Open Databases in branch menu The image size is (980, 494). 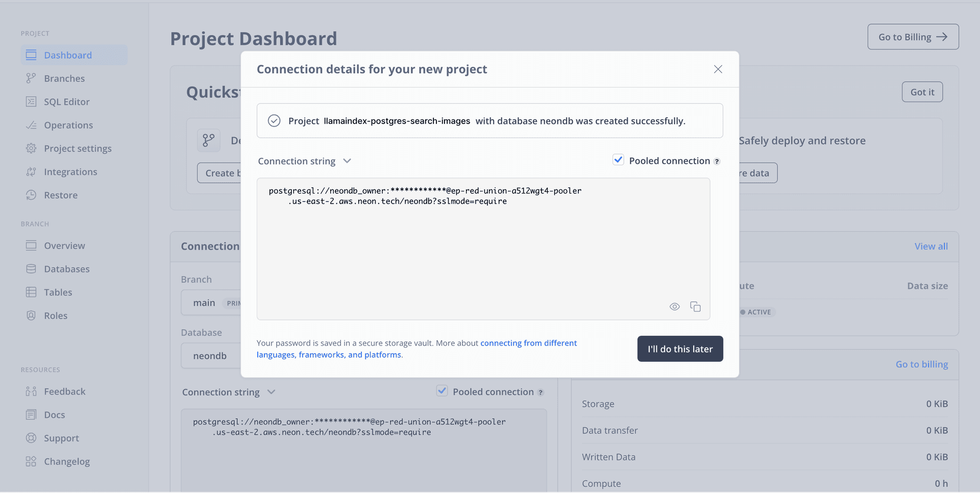coord(66,269)
